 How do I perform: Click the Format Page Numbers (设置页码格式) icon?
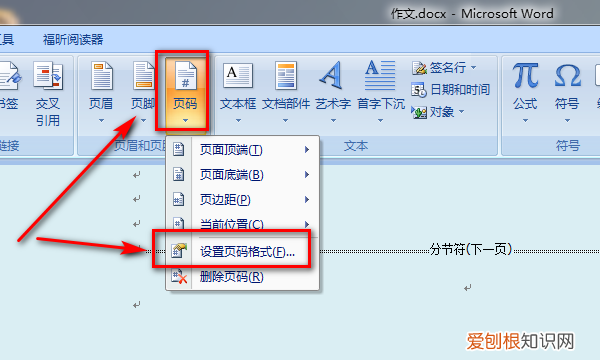coord(179,251)
